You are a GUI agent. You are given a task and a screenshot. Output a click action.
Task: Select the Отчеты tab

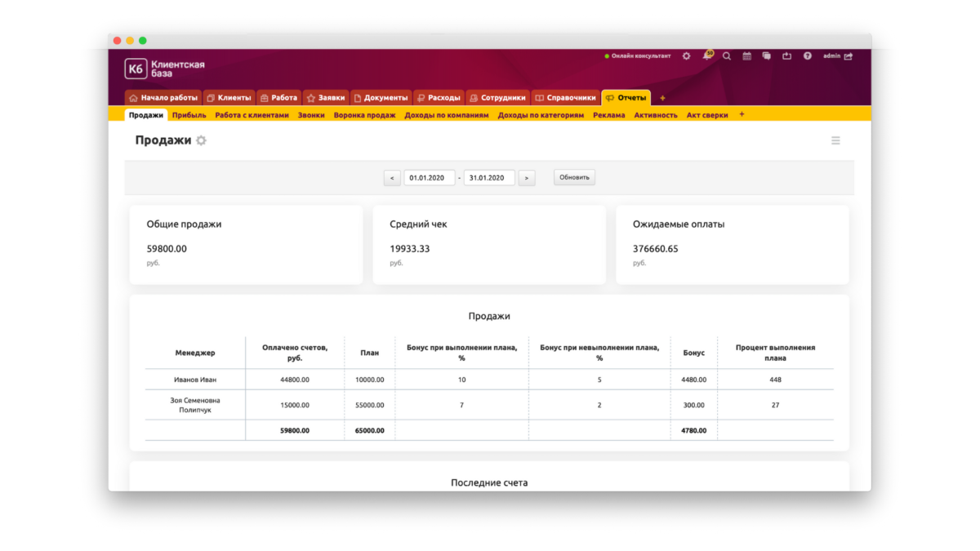(x=626, y=98)
